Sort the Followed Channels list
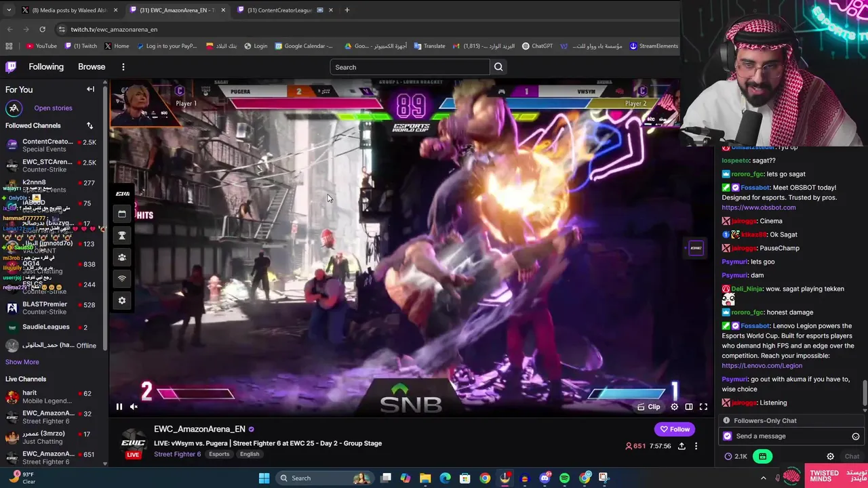The image size is (868, 488). coord(90,125)
